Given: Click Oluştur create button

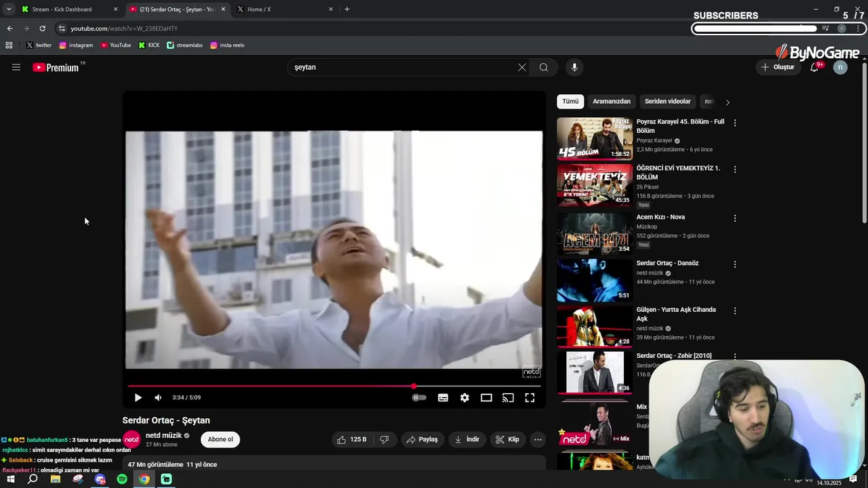Looking at the screenshot, I should [777, 67].
